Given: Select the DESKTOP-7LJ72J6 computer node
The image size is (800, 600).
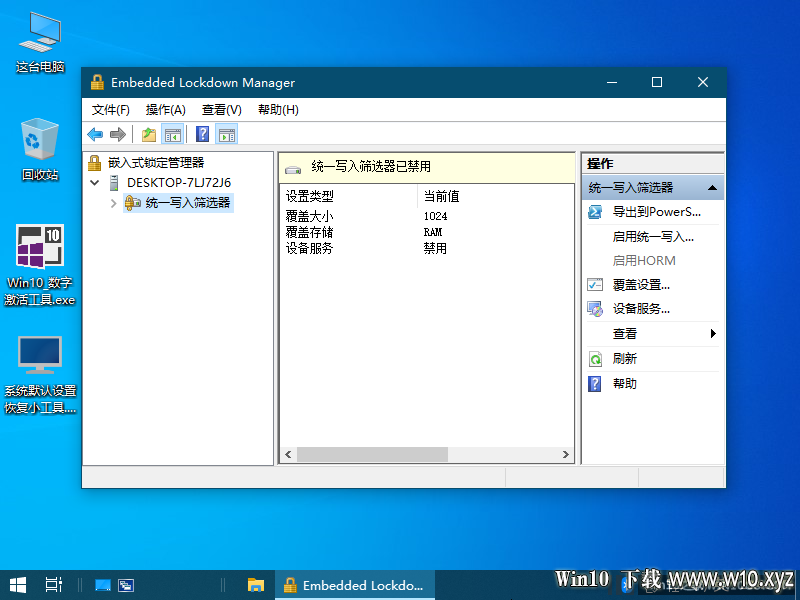Looking at the screenshot, I should (x=179, y=183).
